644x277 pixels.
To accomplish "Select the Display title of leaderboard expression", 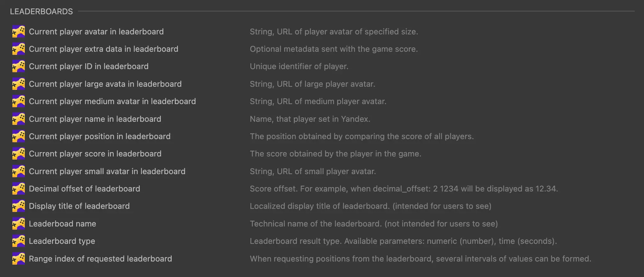I will point(79,206).
